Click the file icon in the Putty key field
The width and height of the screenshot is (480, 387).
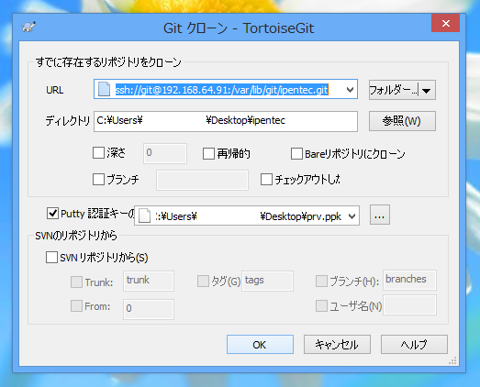(x=144, y=216)
